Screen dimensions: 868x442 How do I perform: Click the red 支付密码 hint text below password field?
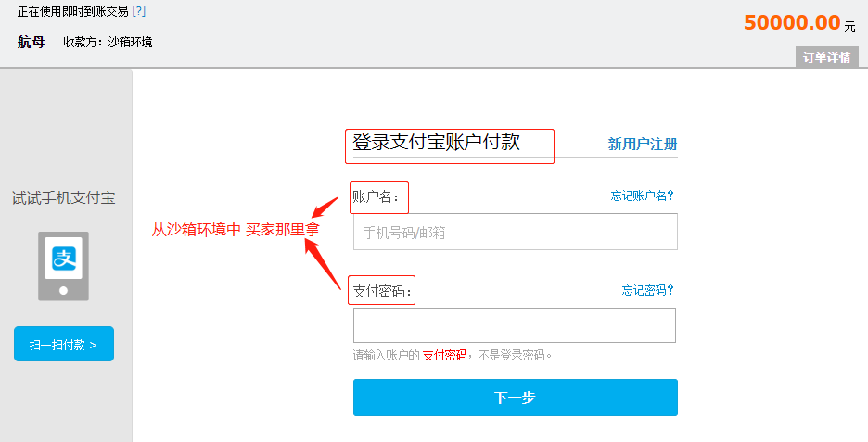point(444,355)
